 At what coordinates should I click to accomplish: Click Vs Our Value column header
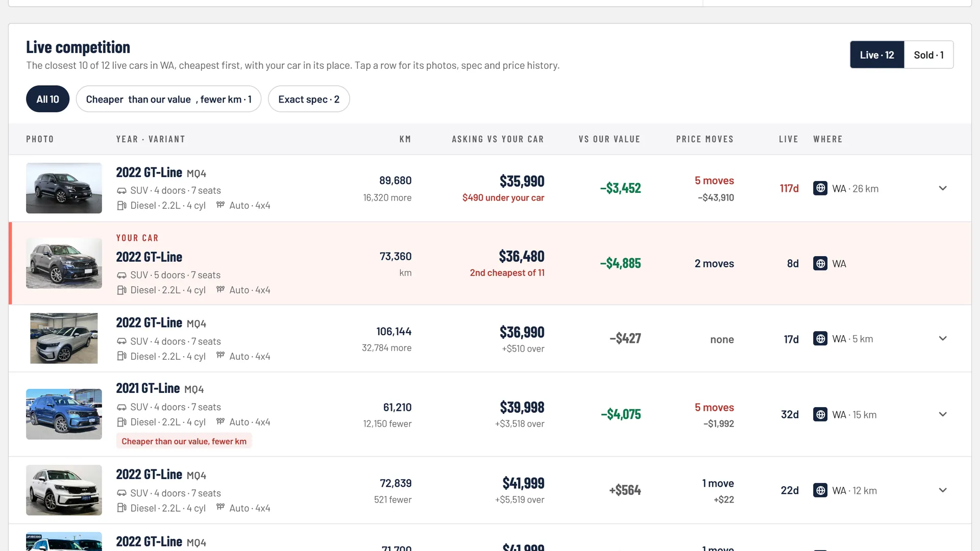tap(609, 139)
